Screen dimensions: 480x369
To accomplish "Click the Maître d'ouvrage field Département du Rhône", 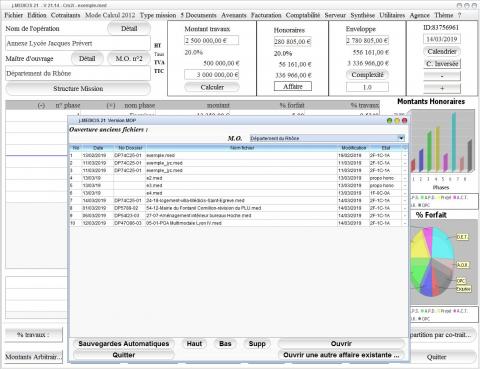I will click(78, 73).
